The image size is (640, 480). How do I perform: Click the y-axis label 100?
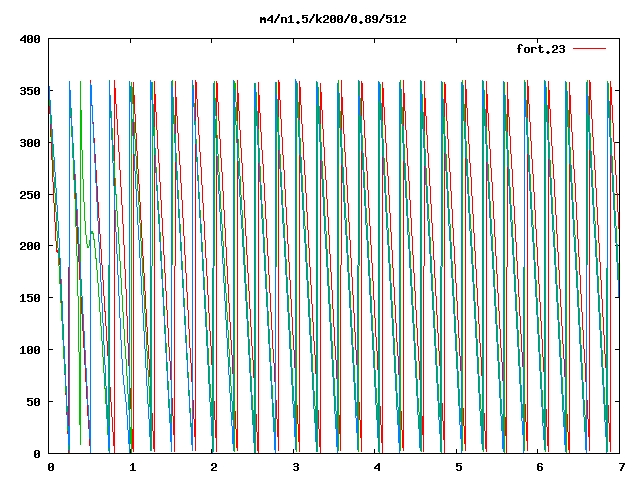pos(30,350)
